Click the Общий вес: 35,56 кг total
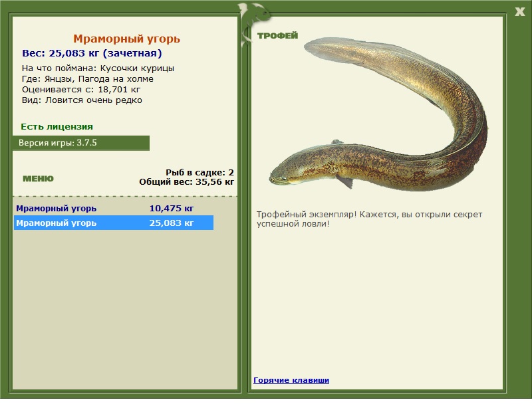Screen dimensions: 532x408 tap(187, 182)
